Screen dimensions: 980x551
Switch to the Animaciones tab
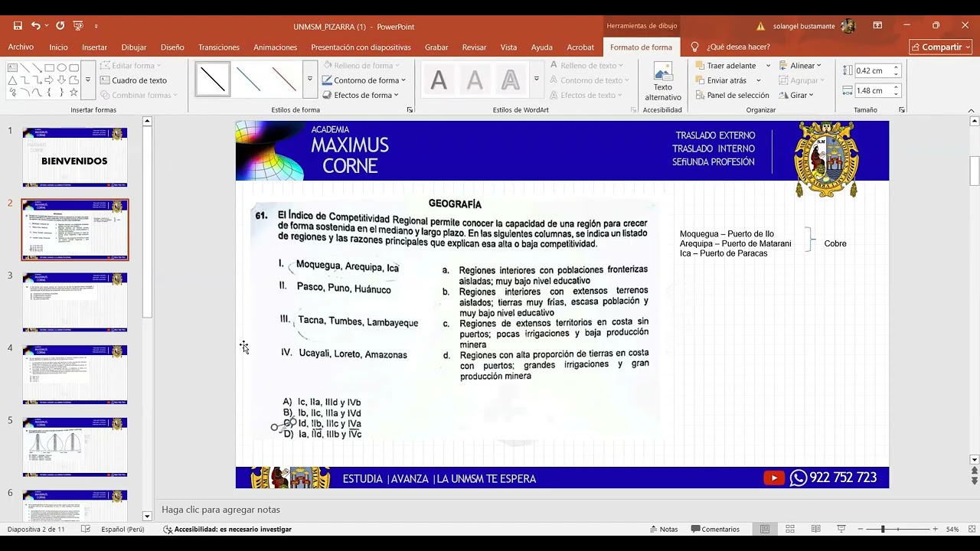coord(275,47)
